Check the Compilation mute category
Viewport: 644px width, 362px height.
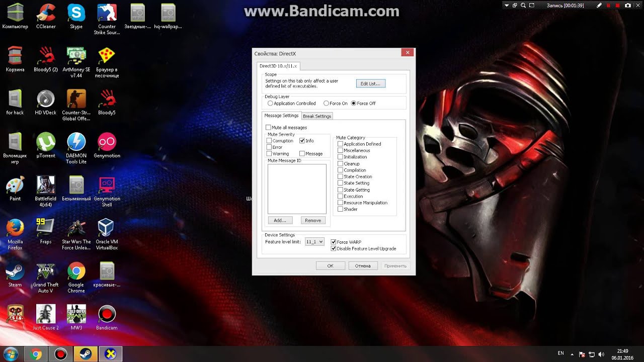tap(341, 170)
